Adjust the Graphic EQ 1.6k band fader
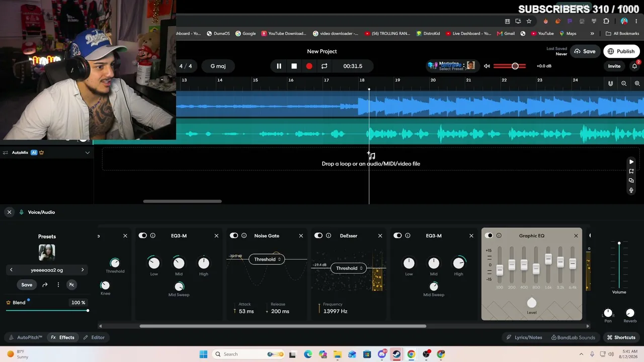 tap(548, 259)
